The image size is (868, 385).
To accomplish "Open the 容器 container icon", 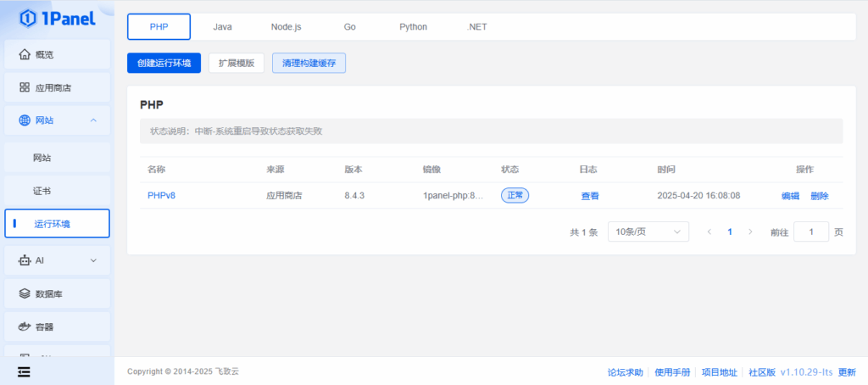I will (25, 326).
